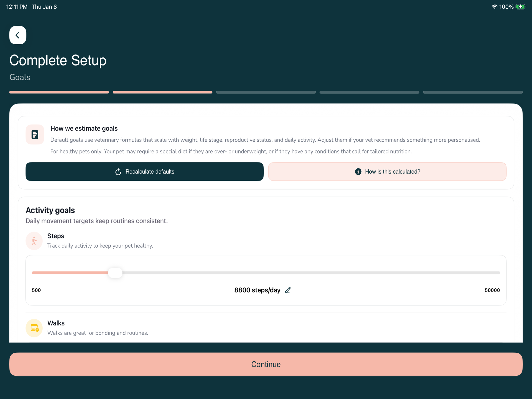
Task: Tap the info icon in How is this calculated
Action: click(x=358, y=172)
